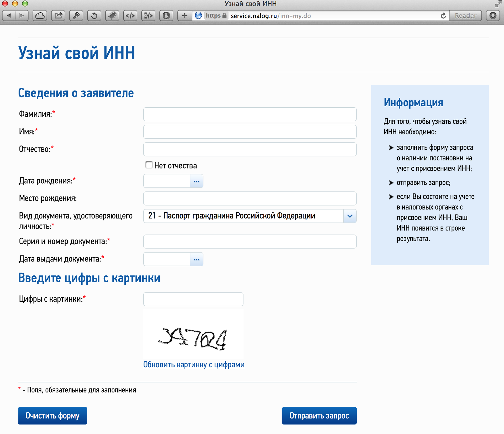Click the hand stop icon in the toolbar

pyautogui.click(x=166, y=15)
